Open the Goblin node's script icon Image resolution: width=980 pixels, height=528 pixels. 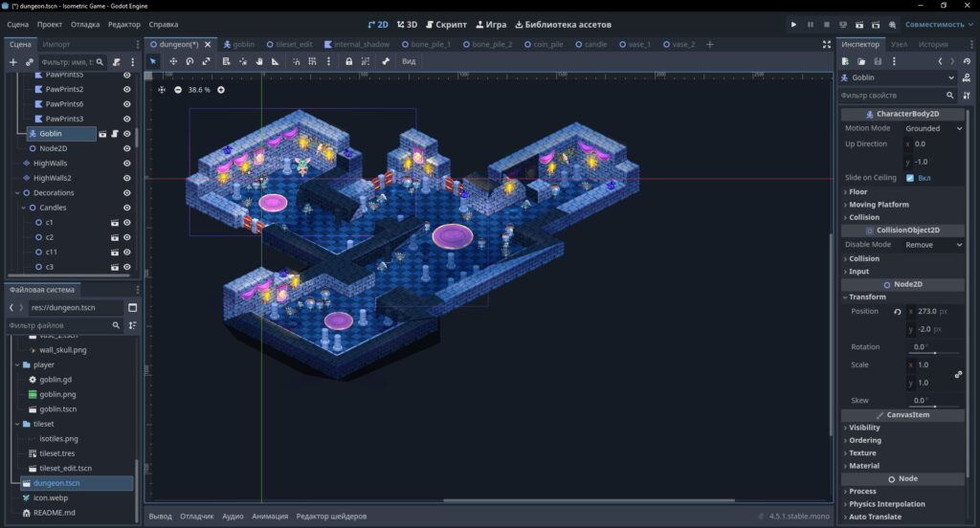coord(115,134)
